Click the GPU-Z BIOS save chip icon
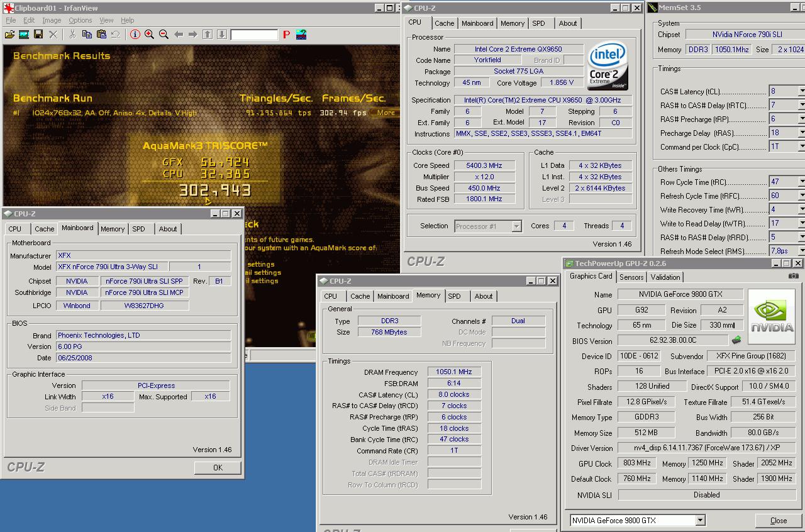 click(736, 340)
